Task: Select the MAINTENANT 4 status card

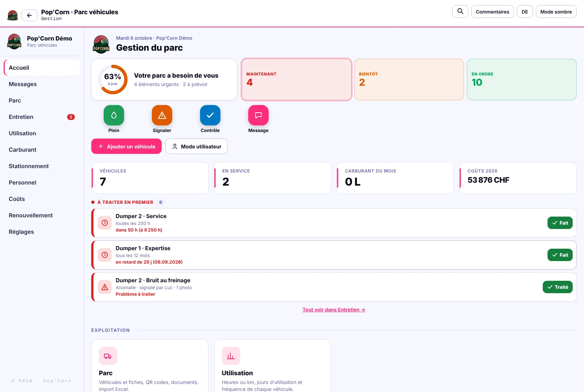Action: pyautogui.click(x=296, y=79)
